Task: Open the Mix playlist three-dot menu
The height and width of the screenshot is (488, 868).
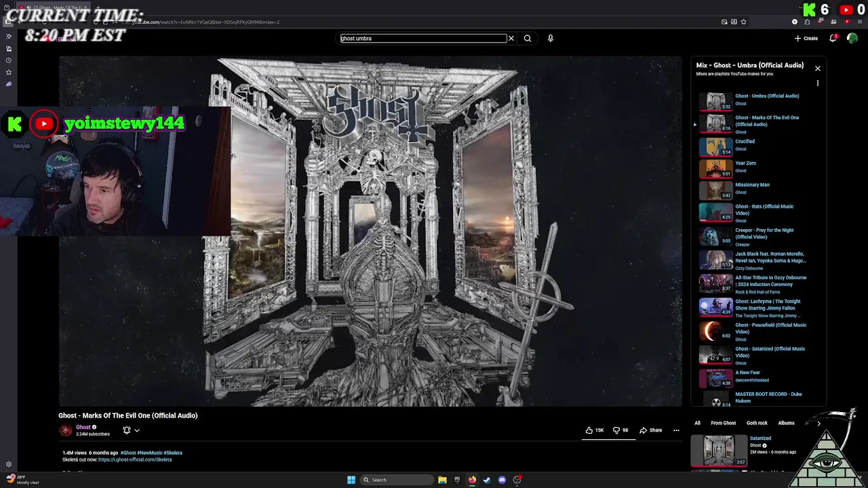Action: (x=818, y=83)
